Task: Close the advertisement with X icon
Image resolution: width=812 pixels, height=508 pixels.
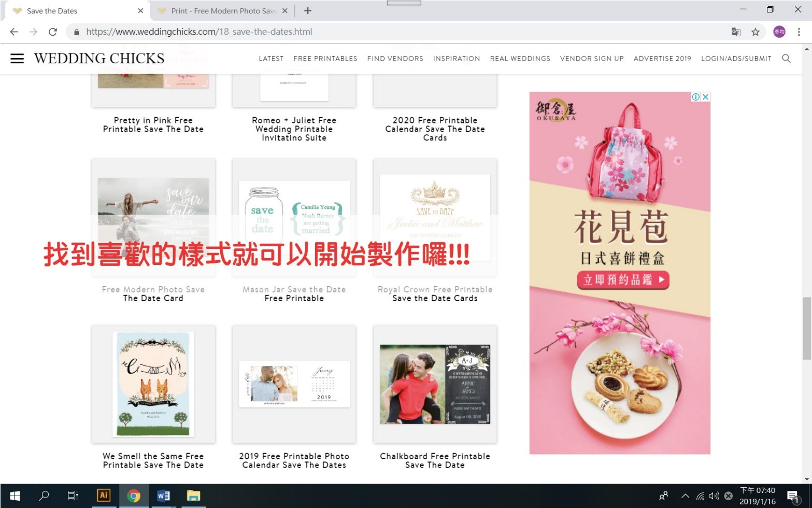Action: point(705,97)
